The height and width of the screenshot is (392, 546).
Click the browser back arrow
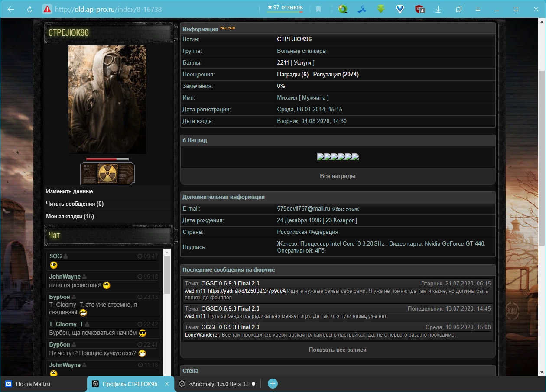(11, 9)
